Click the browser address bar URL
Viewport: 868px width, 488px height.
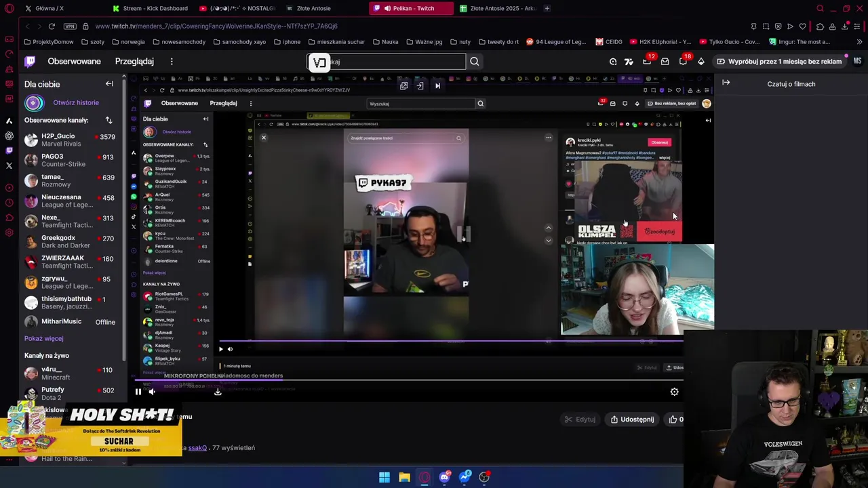[x=216, y=26]
